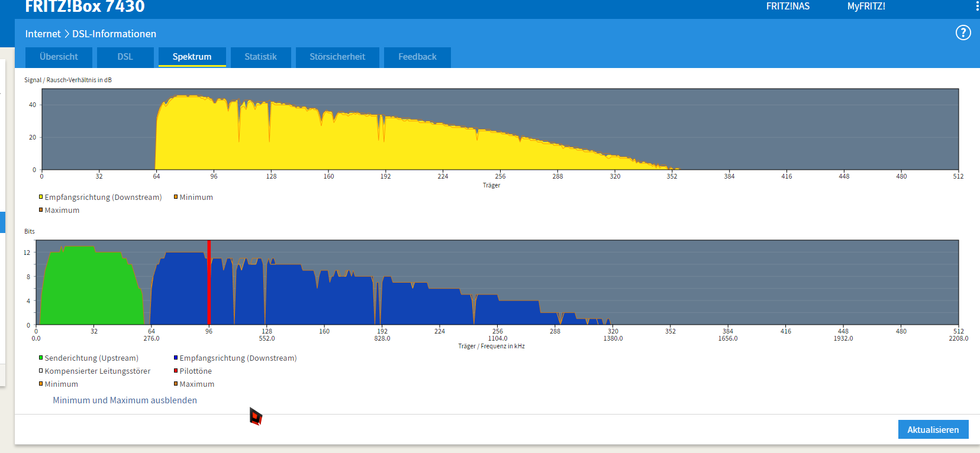Click the FRITZ!Box 7430 title
The height and width of the screenshot is (453, 980).
click(x=85, y=7)
